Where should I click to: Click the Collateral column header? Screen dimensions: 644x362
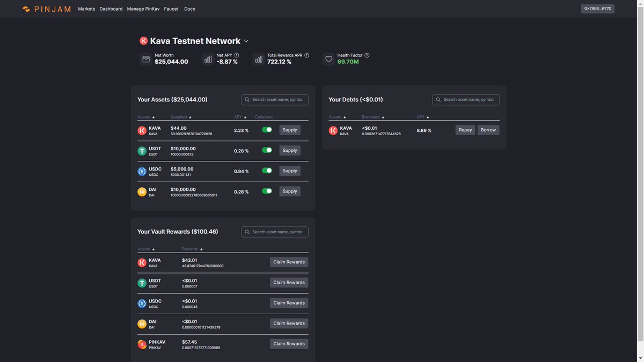pyautogui.click(x=264, y=117)
